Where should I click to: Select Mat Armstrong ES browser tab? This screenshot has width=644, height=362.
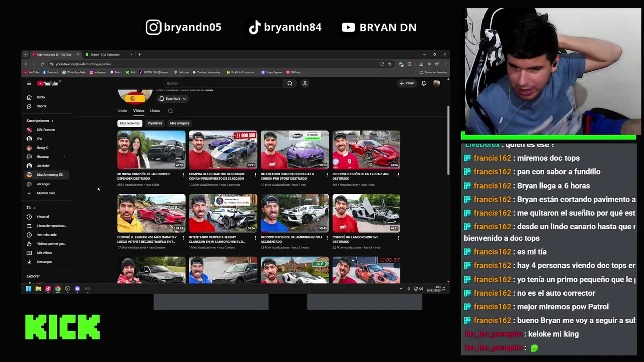pos(55,54)
